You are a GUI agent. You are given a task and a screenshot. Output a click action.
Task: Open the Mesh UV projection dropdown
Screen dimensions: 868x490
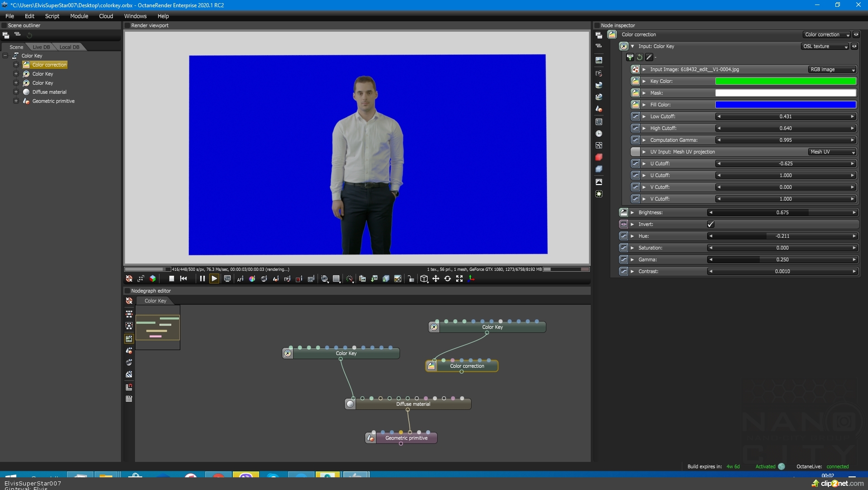(833, 152)
